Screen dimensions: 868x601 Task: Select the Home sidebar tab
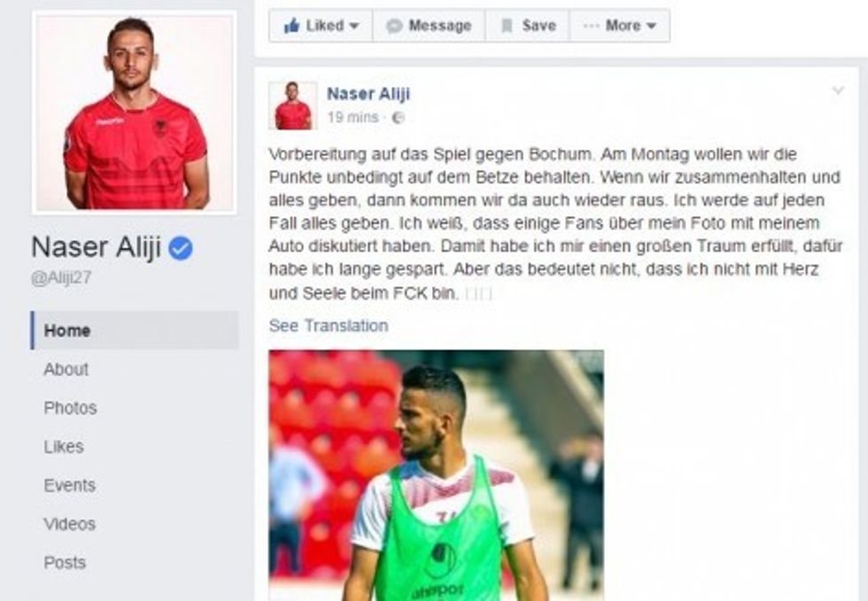pyautogui.click(x=135, y=330)
